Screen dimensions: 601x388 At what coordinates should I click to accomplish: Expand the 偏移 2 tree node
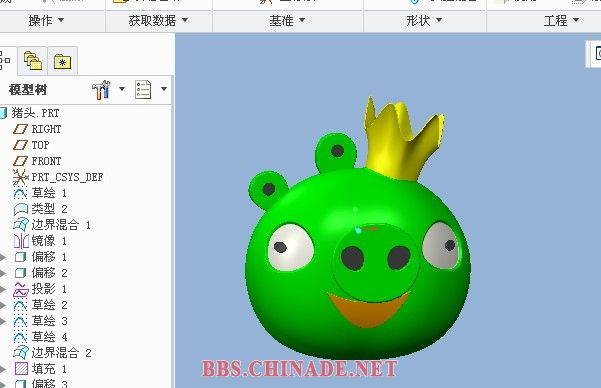3,273
